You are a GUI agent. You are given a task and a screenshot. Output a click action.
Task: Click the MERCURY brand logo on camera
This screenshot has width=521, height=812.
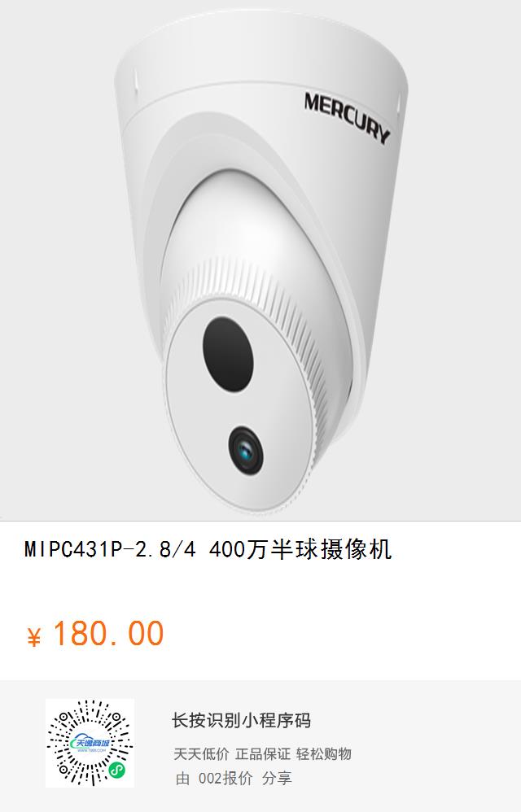[x=346, y=117]
